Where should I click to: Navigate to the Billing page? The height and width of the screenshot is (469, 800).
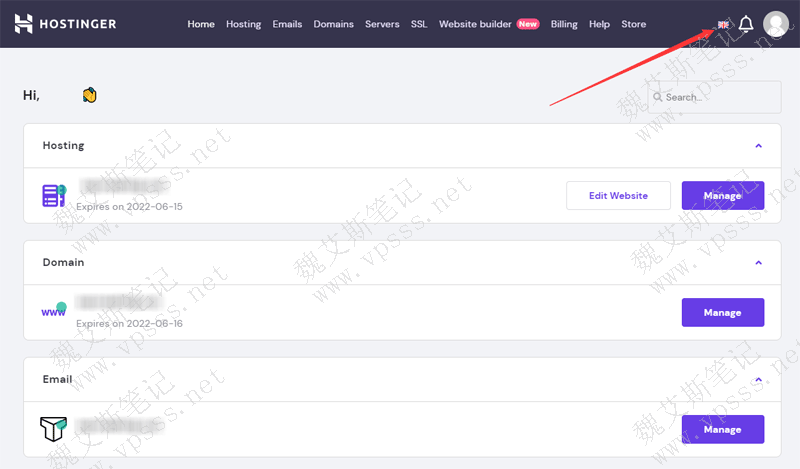pyautogui.click(x=564, y=24)
